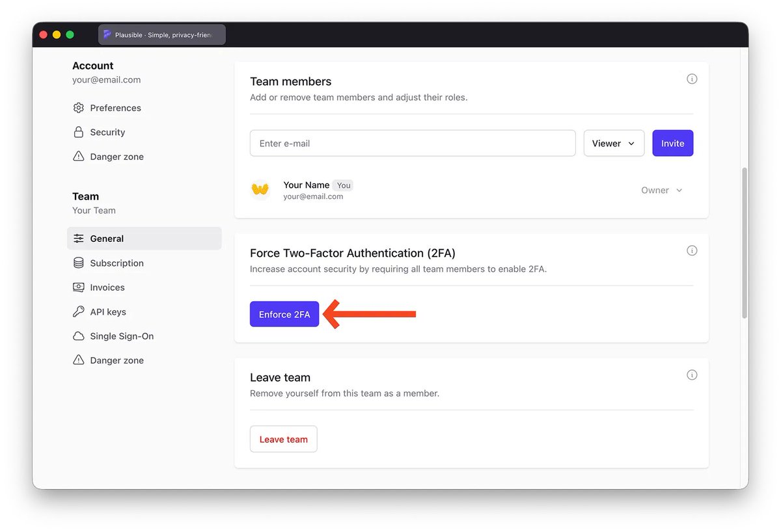Screen dimensions: 781x532
Task: Click your@email.com under Account heading
Action: click(x=107, y=80)
